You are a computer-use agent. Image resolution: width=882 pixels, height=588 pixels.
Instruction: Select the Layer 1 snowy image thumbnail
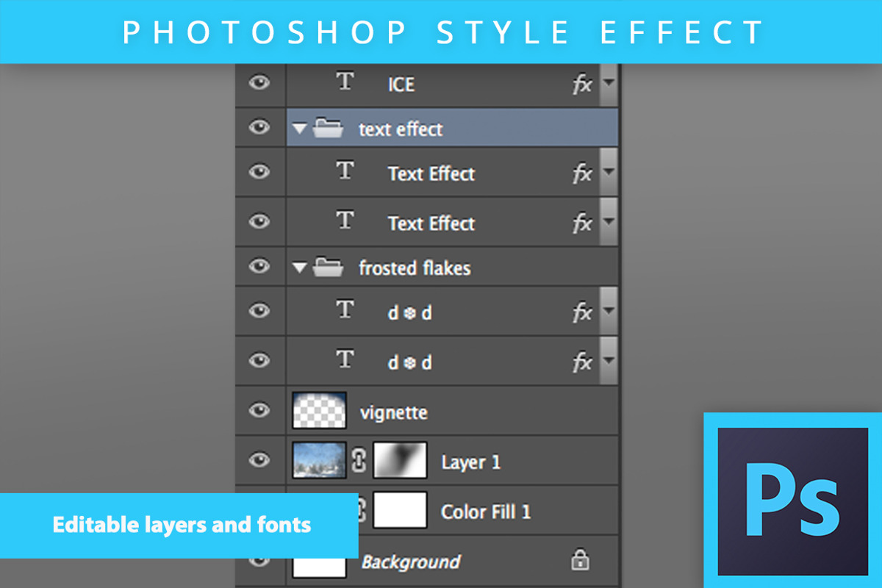[320, 460]
